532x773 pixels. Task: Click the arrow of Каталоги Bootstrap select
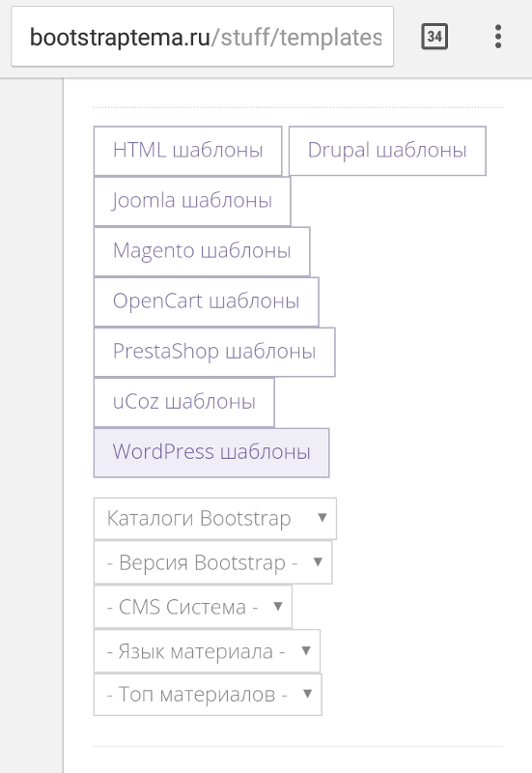322,518
